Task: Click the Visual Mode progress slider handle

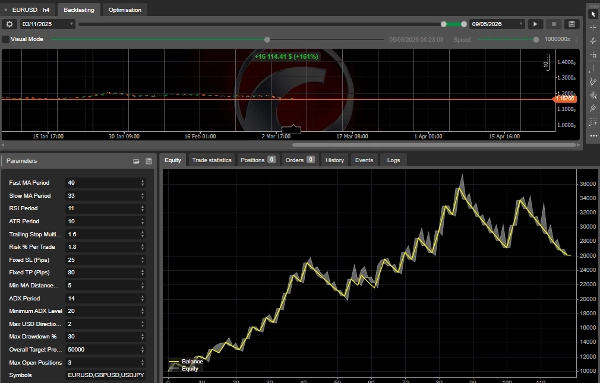Action: 267,39
